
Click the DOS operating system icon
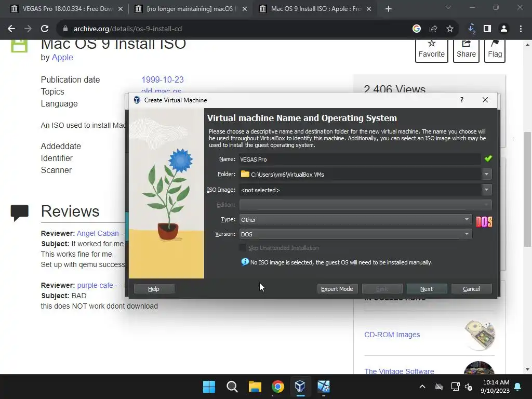coord(484,221)
